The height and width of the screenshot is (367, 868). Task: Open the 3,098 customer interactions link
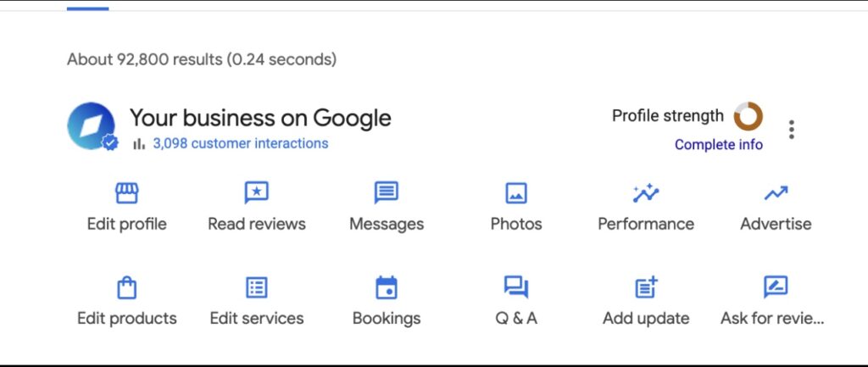(x=240, y=143)
